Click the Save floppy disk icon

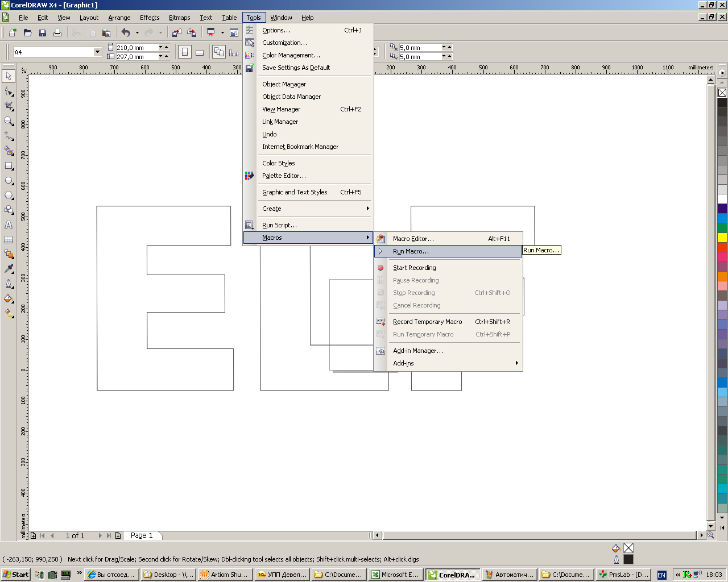(42, 32)
